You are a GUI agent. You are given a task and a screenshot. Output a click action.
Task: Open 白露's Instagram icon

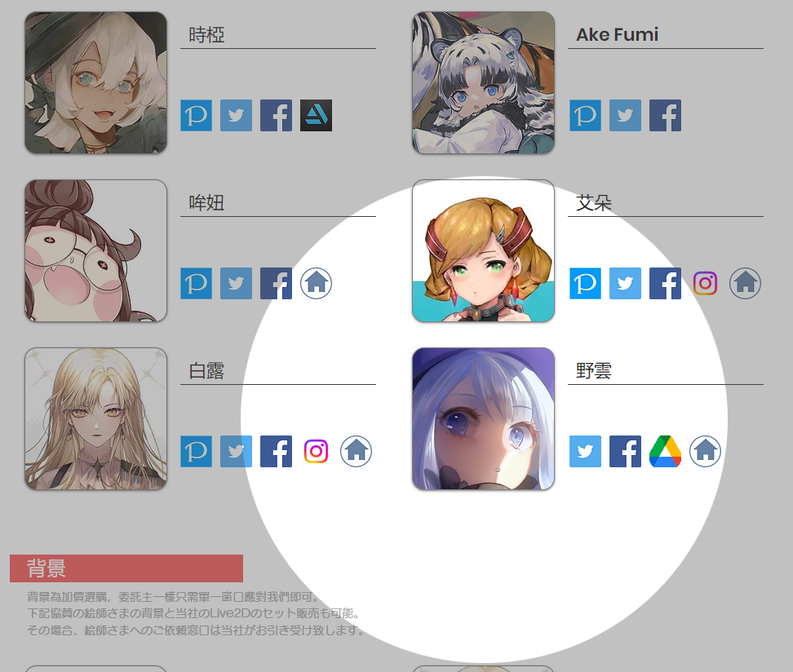point(316,451)
